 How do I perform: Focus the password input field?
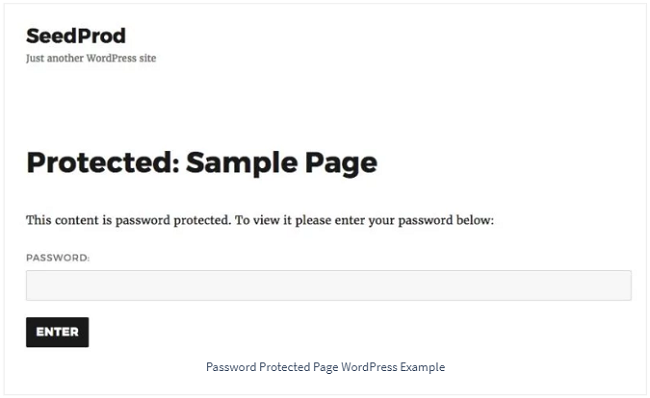pyautogui.click(x=329, y=285)
